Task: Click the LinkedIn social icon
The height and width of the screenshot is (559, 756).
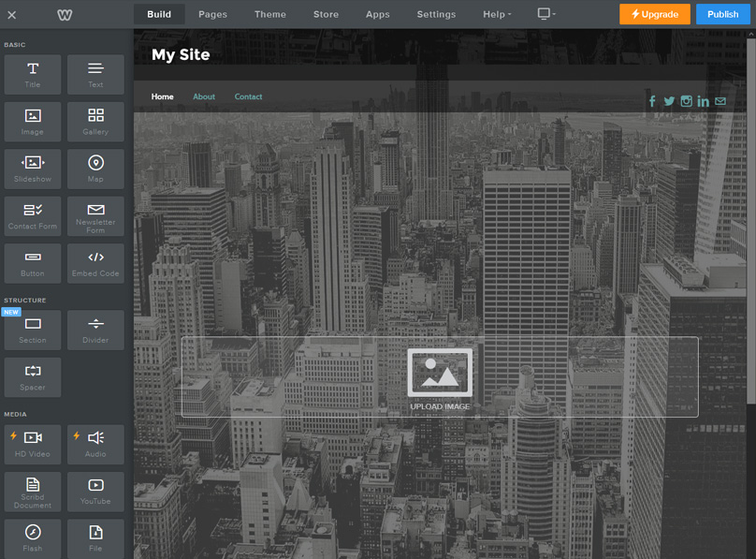Action: point(703,101)
